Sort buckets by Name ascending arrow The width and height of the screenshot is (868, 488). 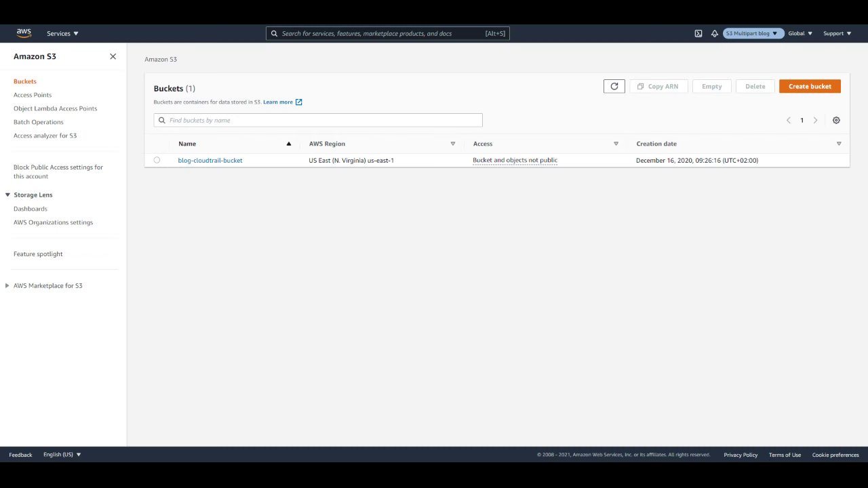pyautogui.click(x=288, y=144)
